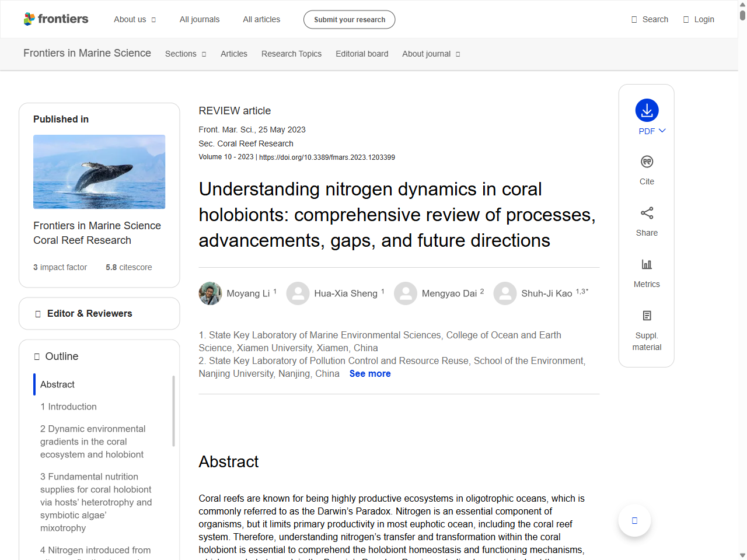This screenshot has height=560, width=747.
Task: Open the floating feedback button
Action: [634, 520]
